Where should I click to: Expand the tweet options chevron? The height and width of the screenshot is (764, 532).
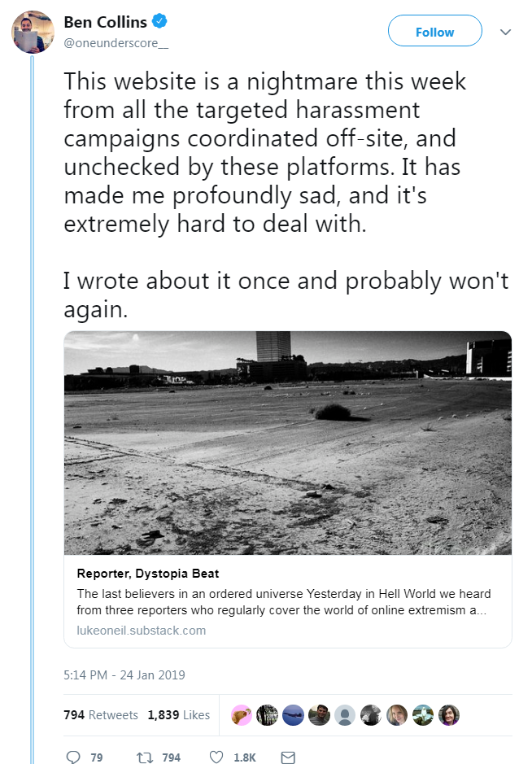[x=505, y=33]
